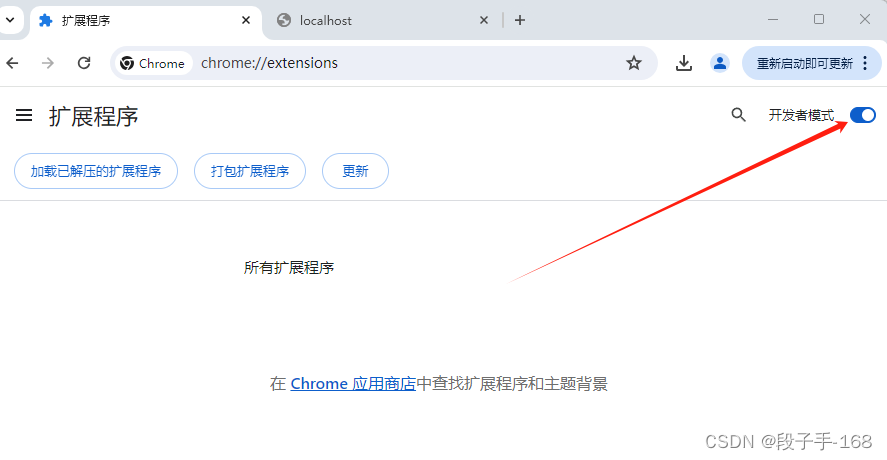Click 加载已解压的扩展程序 button
Viewport: 887px width, 460px height.
96,171
